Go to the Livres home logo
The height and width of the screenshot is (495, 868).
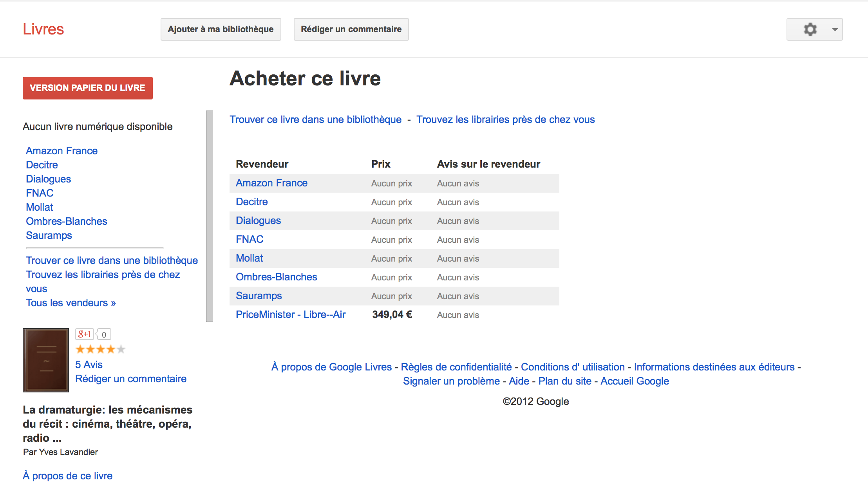click(x=43, y=29)
